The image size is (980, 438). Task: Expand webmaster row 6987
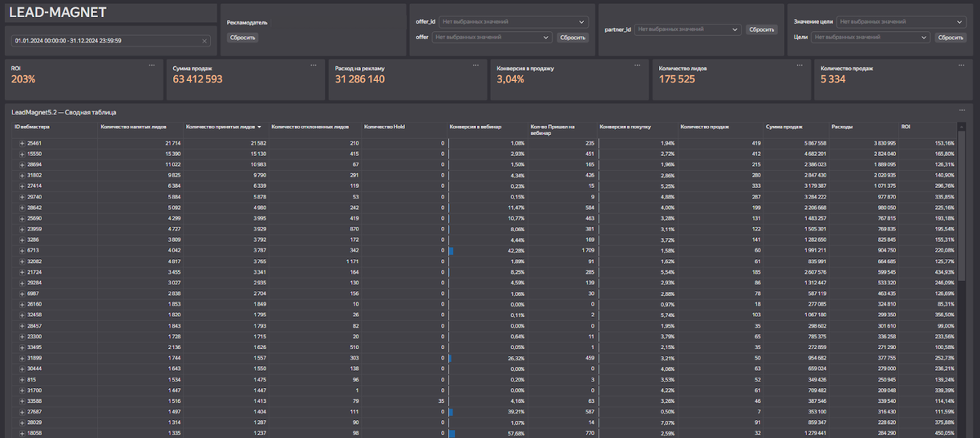coord(22,293)
